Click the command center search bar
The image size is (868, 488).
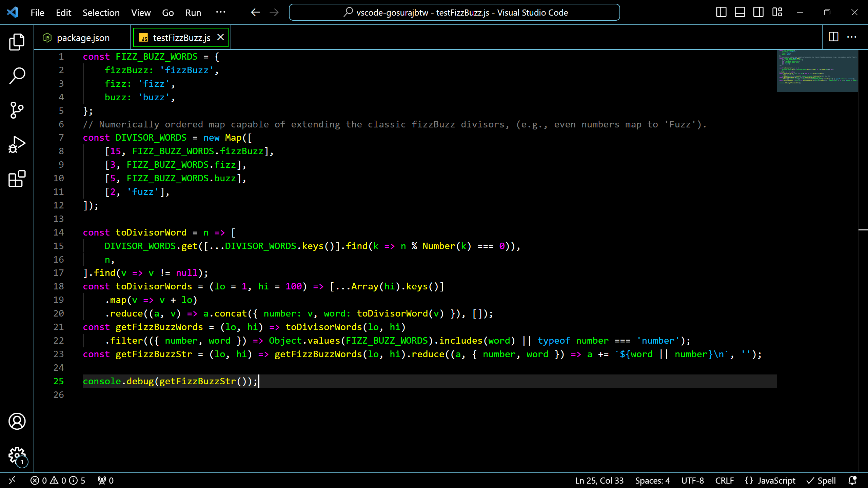point(455,12)
